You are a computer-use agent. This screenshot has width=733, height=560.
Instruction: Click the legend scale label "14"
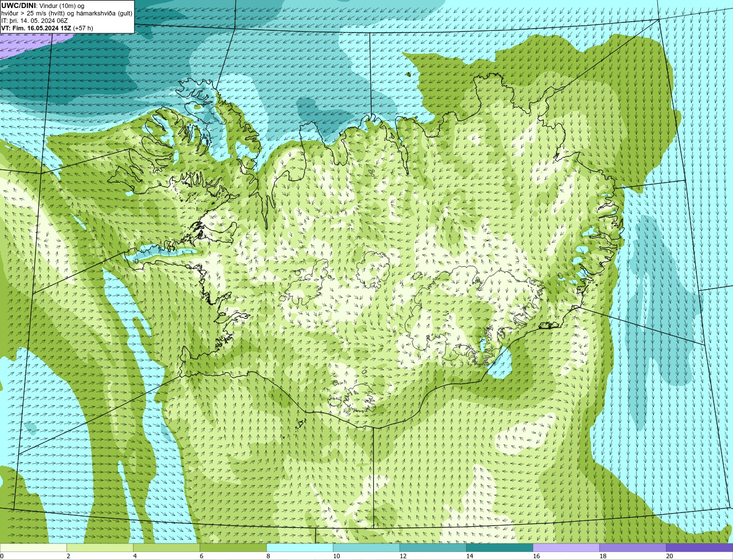[470, 556]
